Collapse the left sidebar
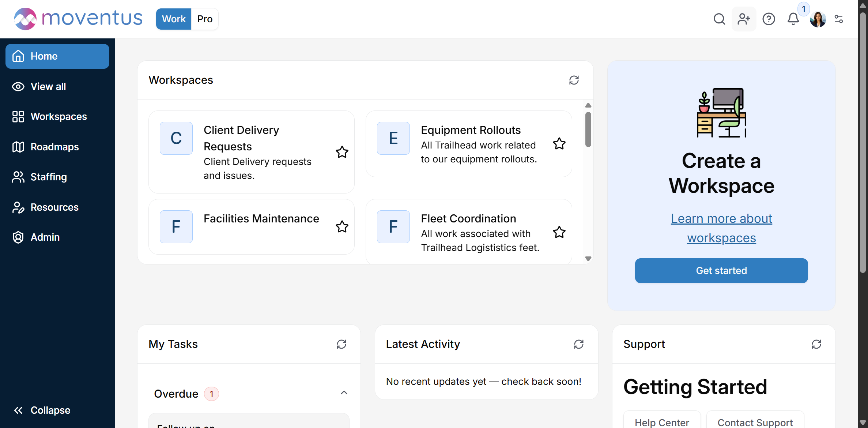 tap(42, 410)
